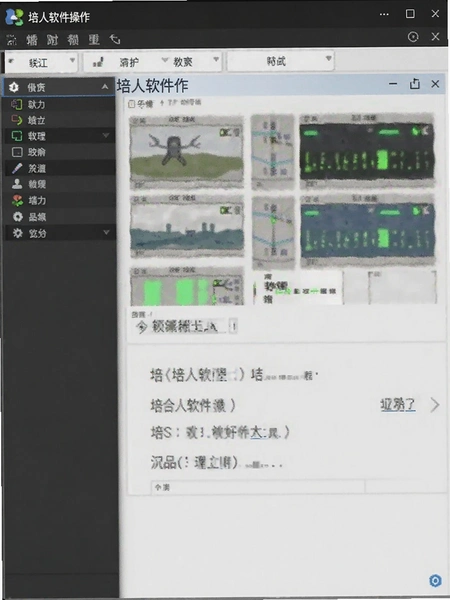Image resolution: width=450 pixels, height=600 pixels.
Task: Select the 缺力 sidebar item
Action: pyautogui.click(x=60, y=104)
